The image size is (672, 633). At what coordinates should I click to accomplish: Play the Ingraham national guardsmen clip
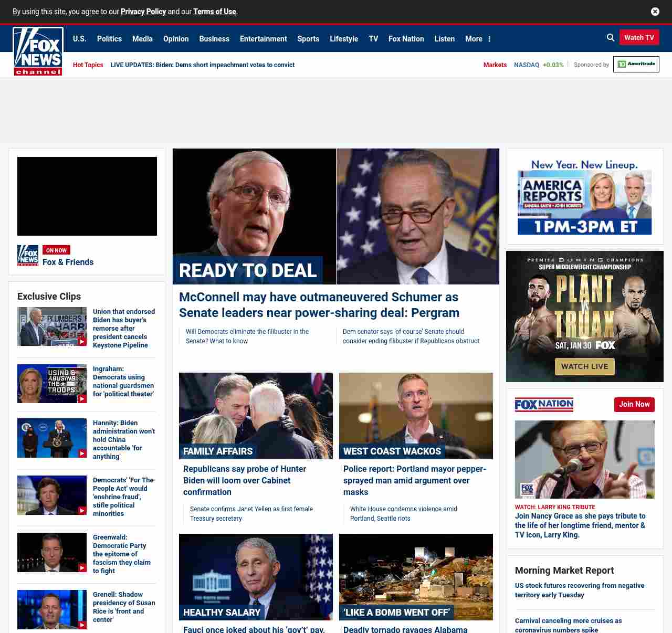point(52,384)
